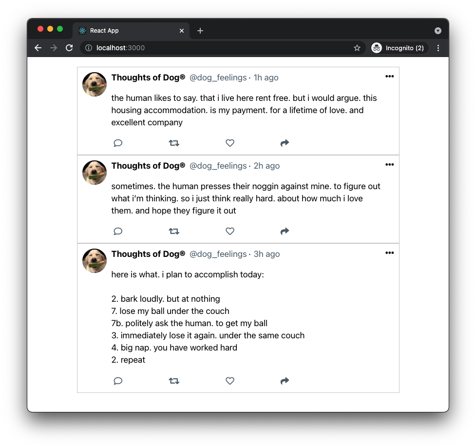Viewport: 476px width, 448px height.
Task: Reply to the rent free tweet
Action: tap(118, 143)
